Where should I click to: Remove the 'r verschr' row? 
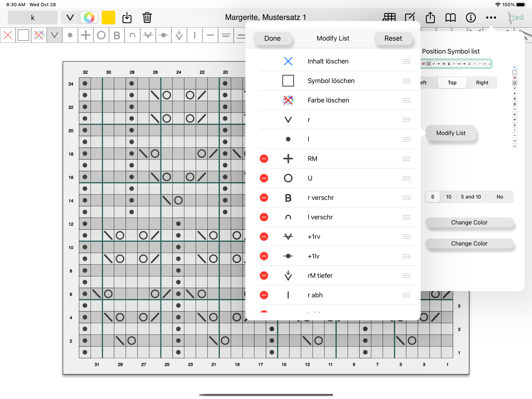[x=264, y=198]
